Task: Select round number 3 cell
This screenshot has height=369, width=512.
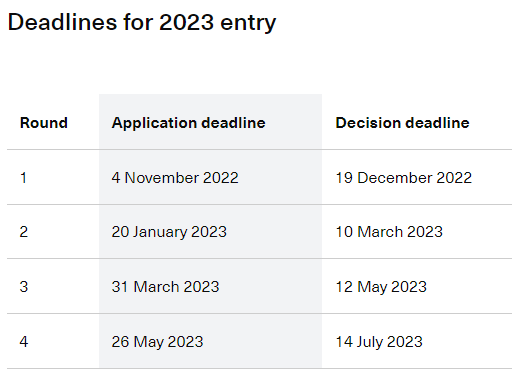Action: tap(24, 287)
